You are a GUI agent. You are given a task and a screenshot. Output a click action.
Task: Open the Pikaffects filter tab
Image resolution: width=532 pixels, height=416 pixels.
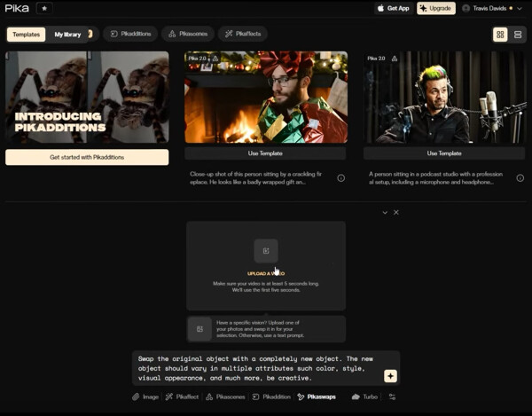pos(243,34)
